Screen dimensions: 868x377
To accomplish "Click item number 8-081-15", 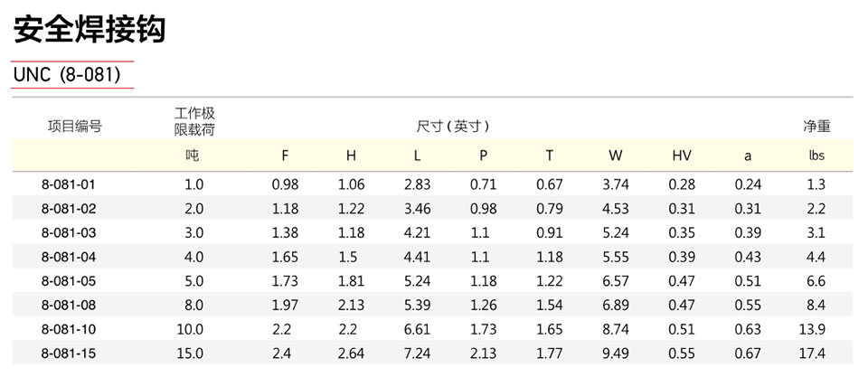I will coord(69,353).
